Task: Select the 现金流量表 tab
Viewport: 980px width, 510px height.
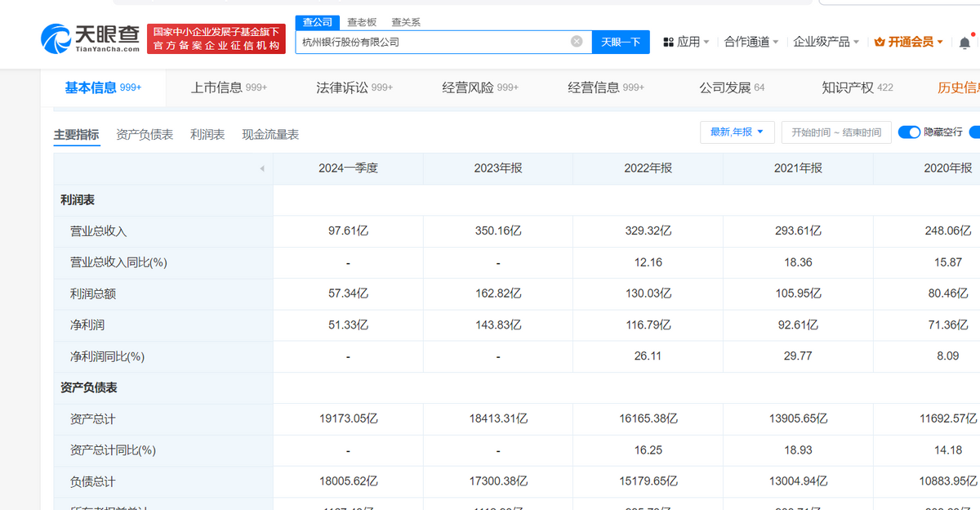Action: [x=270, y=135]
